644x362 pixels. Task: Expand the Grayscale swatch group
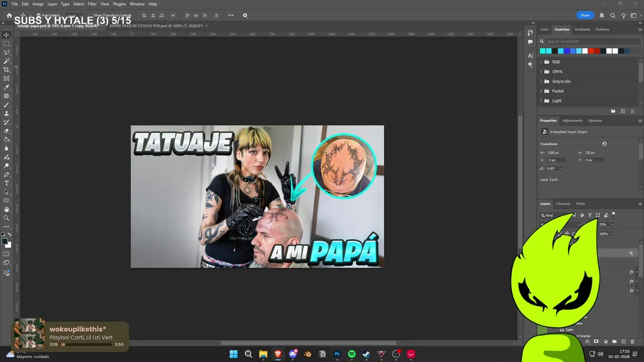[541, 81]
